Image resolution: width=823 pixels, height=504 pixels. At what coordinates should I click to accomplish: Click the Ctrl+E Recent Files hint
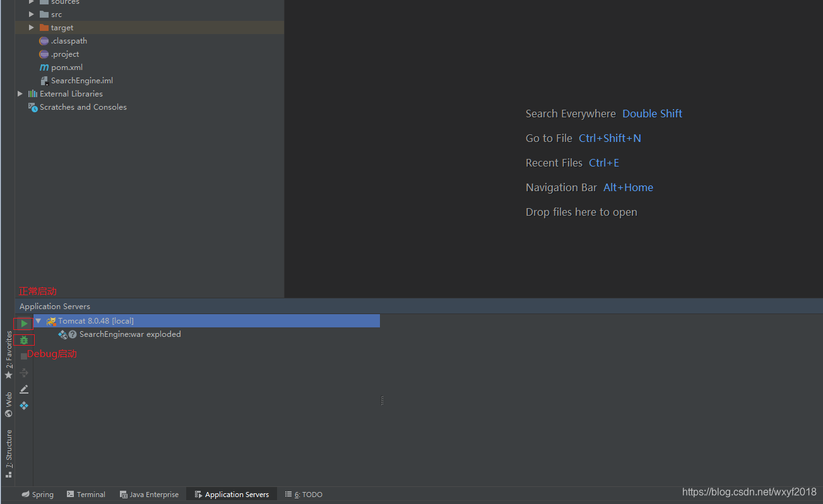(x=604, y=163)
